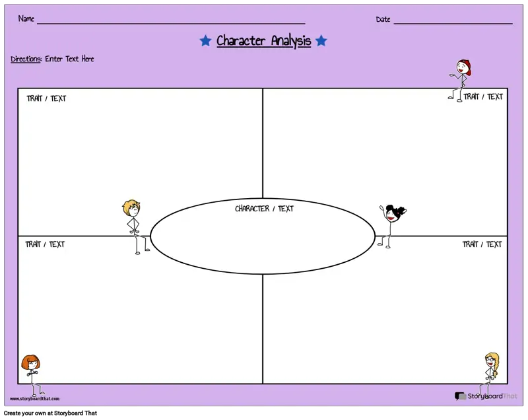This screenshot has width=528, height=420.
Task: Click the blue star right of the title
Action: point(321,41)
